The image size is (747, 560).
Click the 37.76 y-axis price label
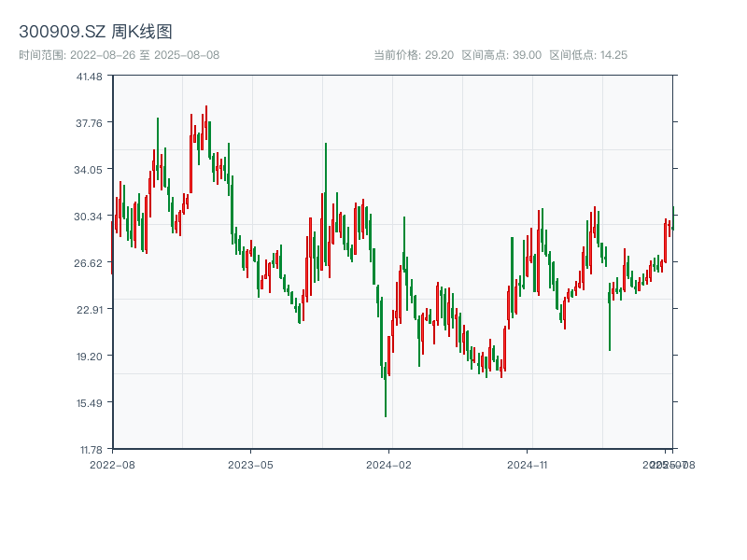(91, 123)
